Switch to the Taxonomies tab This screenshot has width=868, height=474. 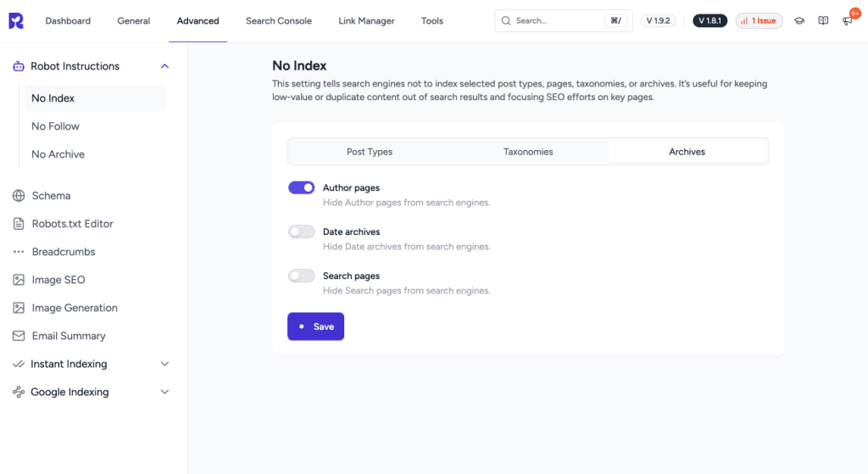coord(528,152)
